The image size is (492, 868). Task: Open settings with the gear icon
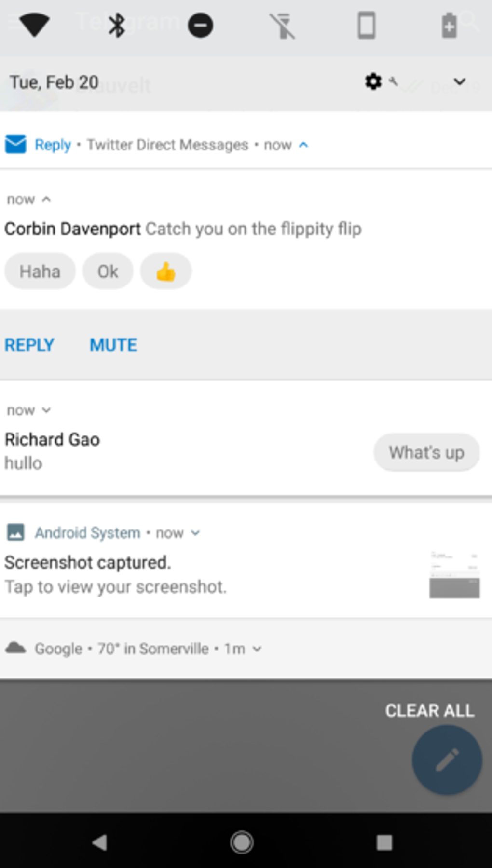point(373,81)
